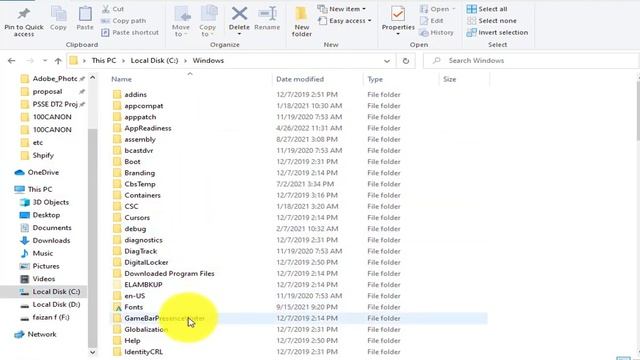Select the etc folder in sidebar
Screen dimensions: 640x360
(x=32, y=142)
